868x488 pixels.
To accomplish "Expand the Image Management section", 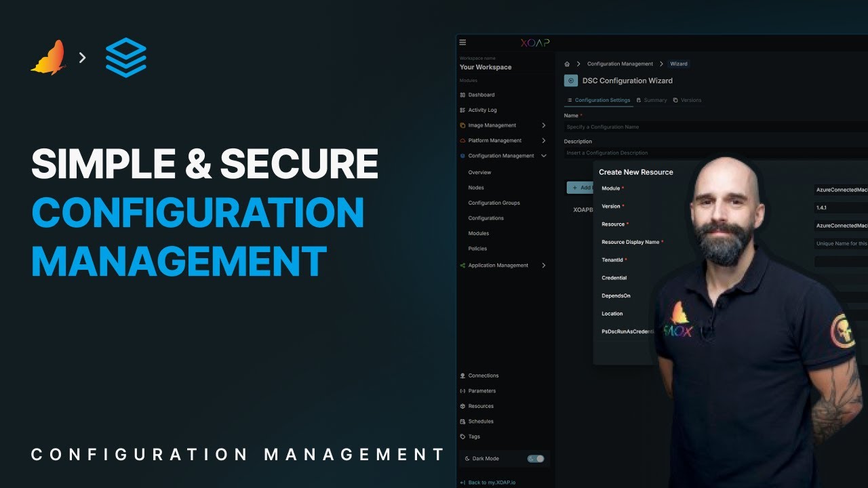I will click(x=544, y=125).
